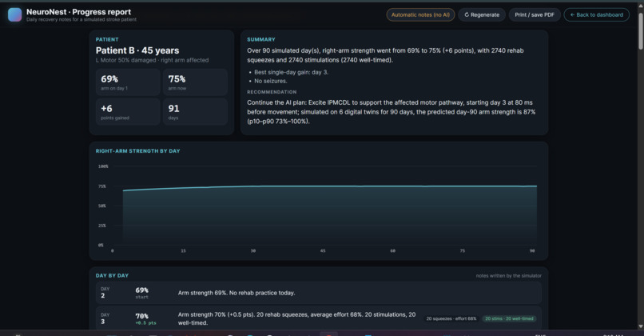Click "notes written by the simulator" caption

tap(508, 275)
